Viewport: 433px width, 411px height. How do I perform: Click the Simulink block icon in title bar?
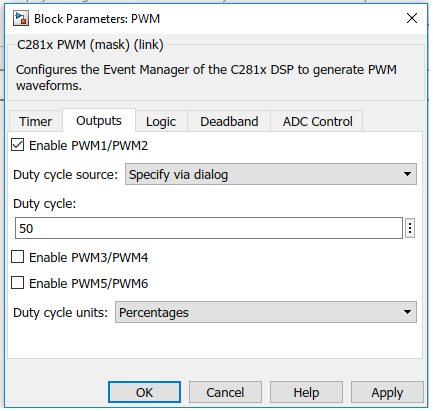pyautogui.click(x=21, y=18)
